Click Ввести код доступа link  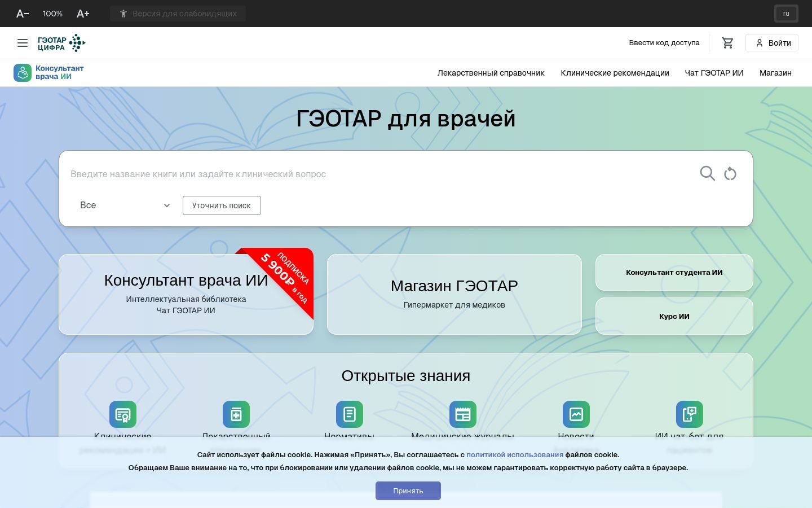664,43
